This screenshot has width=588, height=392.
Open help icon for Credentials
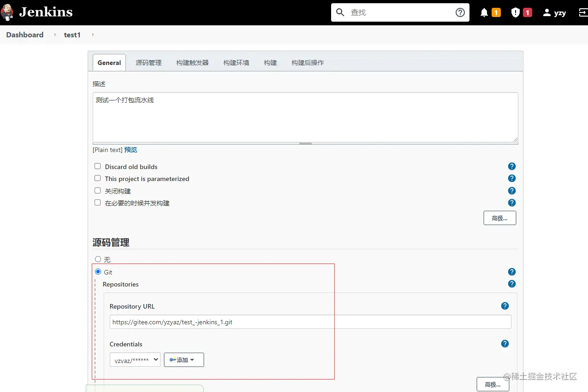point(505,344)
